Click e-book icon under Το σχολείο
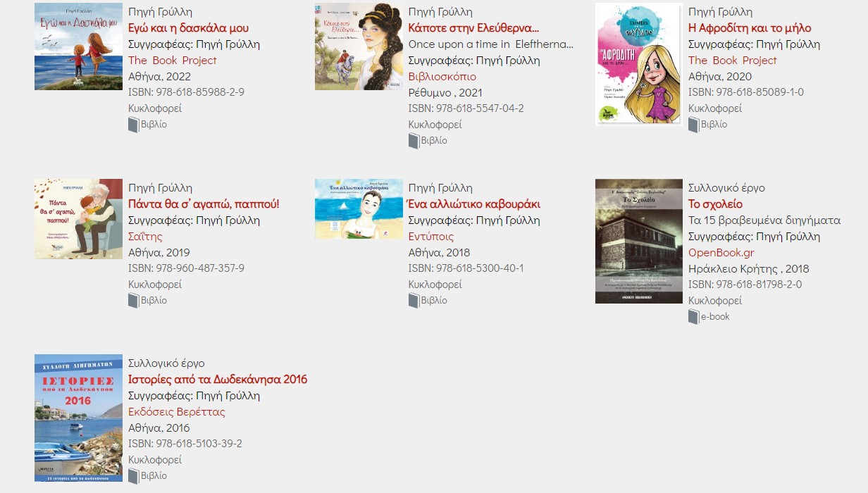 tap(693, 317)
